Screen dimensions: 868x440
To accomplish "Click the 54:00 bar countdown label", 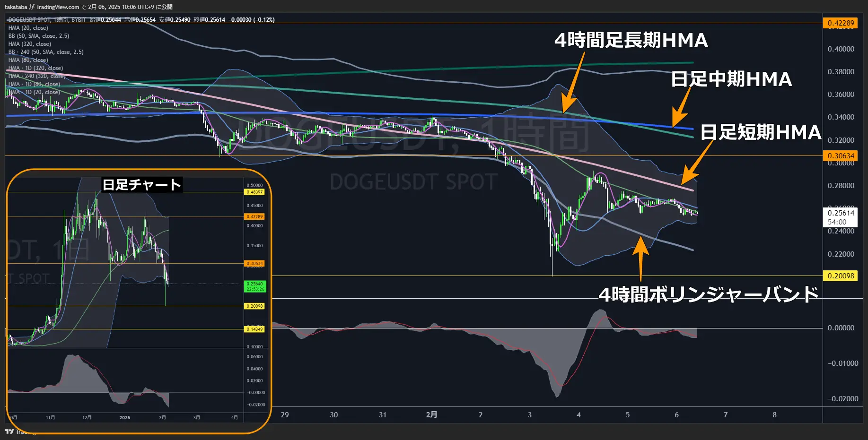I will tap(837, 222).
